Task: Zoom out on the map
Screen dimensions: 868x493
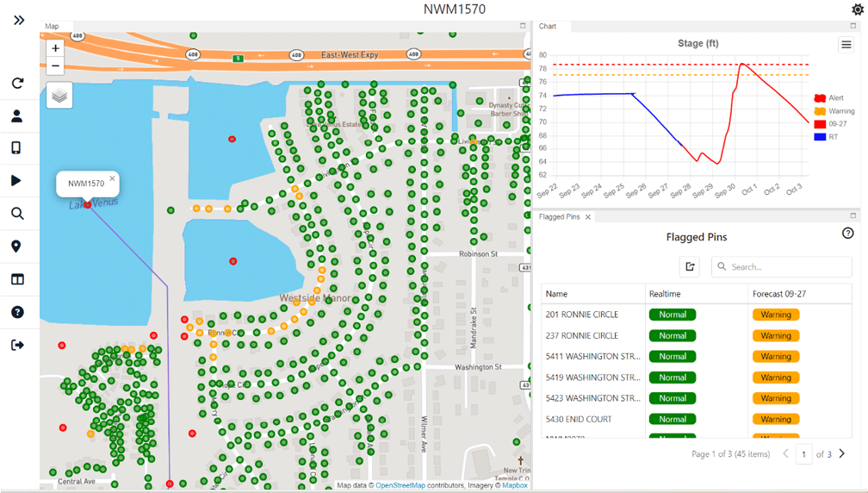Action: click(55, 66)
